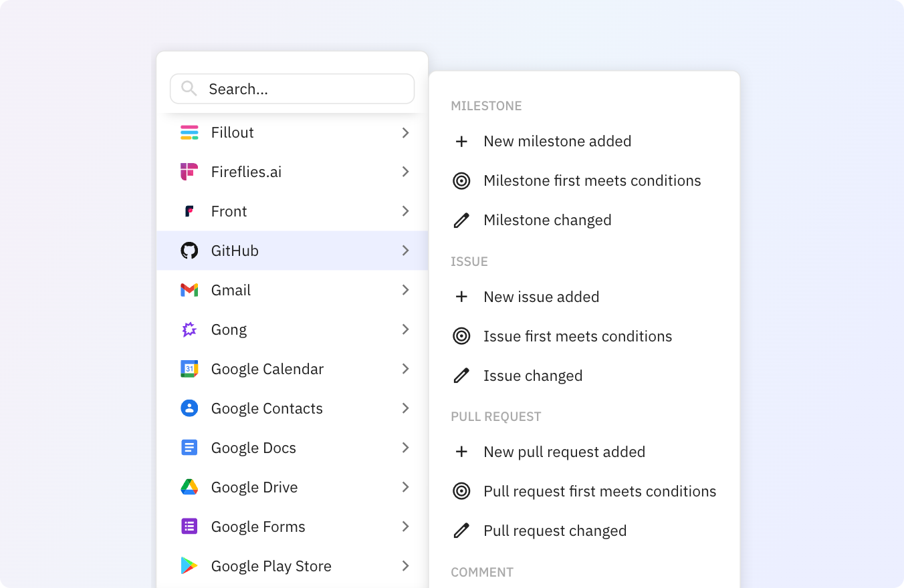Expand the Fillout row chevron

(405, 133)
